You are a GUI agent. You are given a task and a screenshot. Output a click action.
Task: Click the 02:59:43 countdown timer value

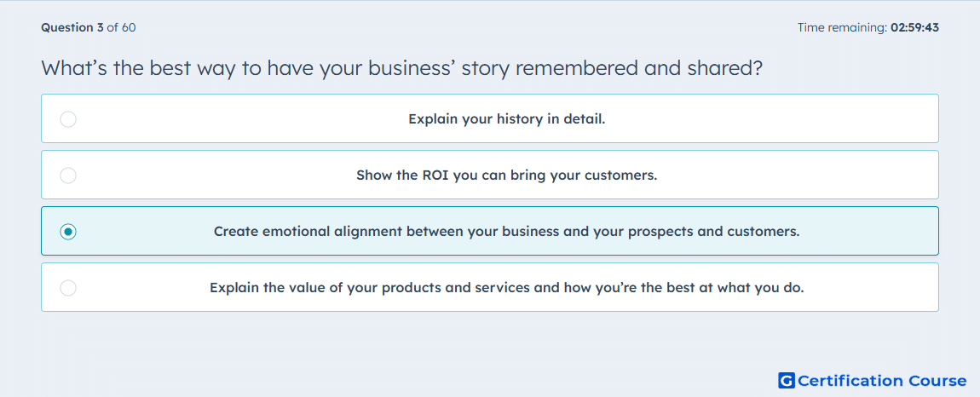(915, 27)
